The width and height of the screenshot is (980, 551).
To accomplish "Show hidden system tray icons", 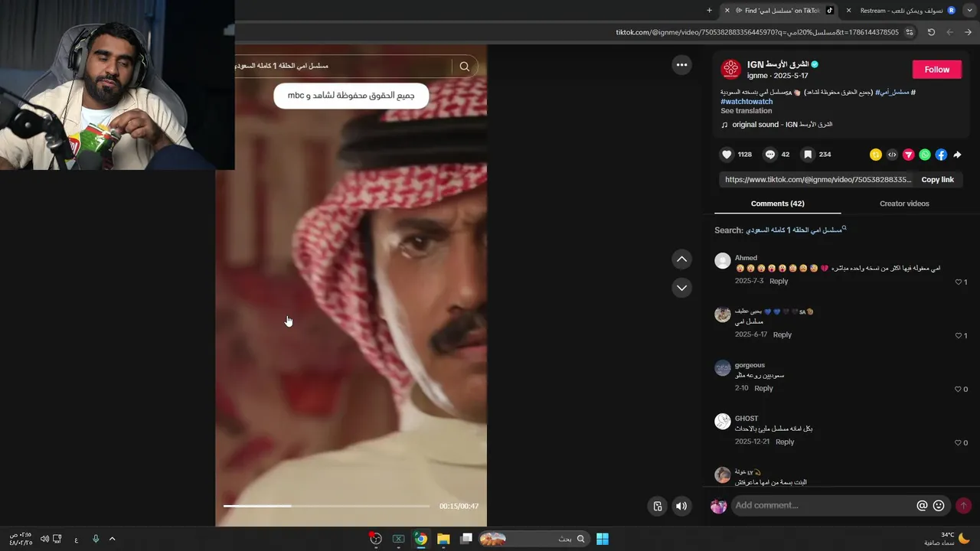I will click(x=112, y=539).
